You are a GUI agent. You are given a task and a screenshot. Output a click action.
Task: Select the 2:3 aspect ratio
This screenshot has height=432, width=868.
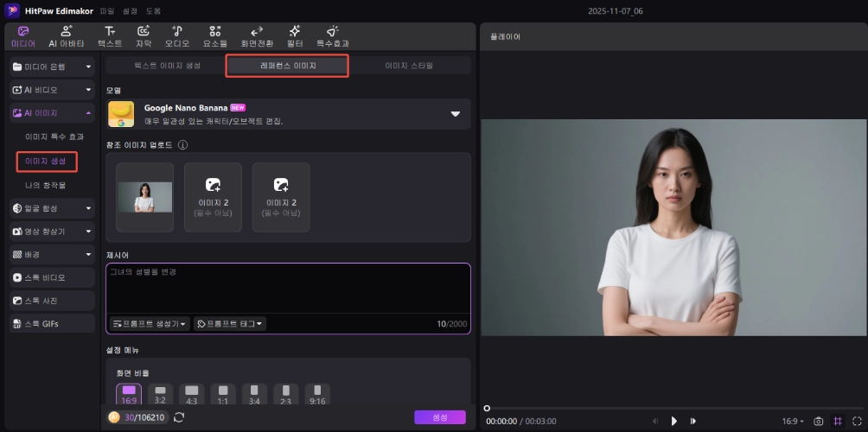285,395
